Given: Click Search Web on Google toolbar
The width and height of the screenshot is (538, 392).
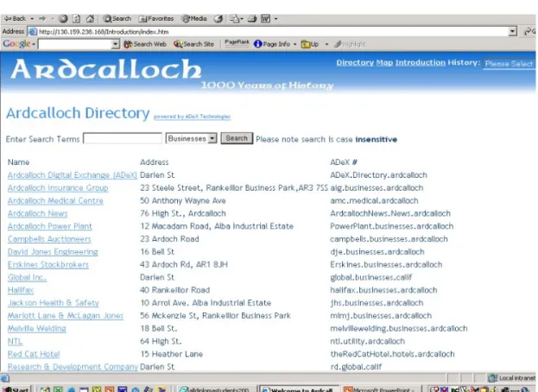Looking at the screenshot, I should point(145,44).
